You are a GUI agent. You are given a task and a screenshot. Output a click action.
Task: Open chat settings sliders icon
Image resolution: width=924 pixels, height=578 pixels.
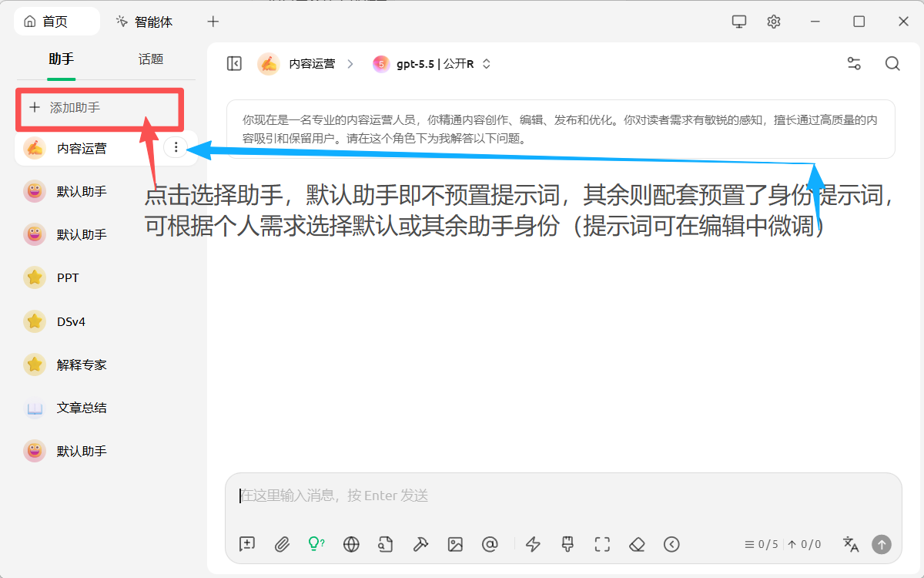coord(854,64)
